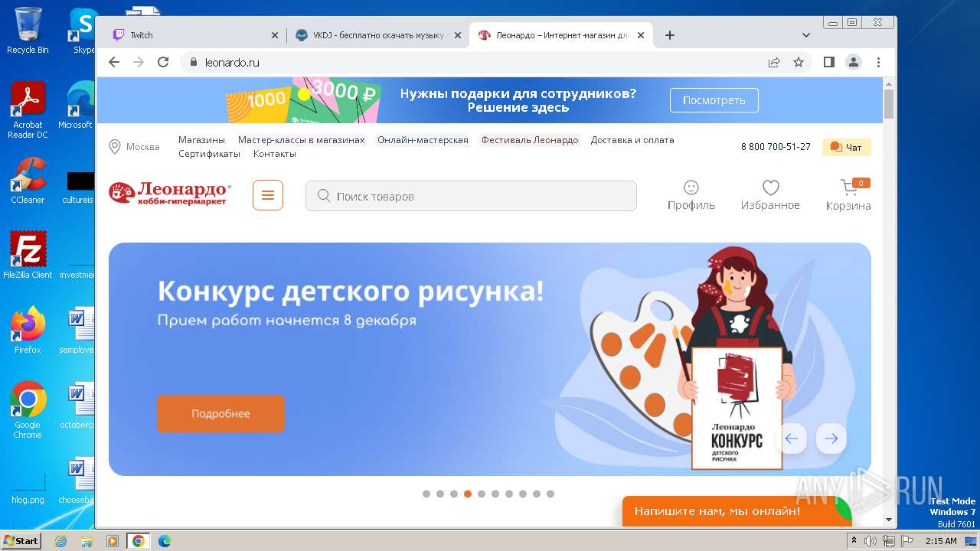Open the share icon in the address bar
The height and width of the screenshot is (551, 980).
tap(774, 62)
